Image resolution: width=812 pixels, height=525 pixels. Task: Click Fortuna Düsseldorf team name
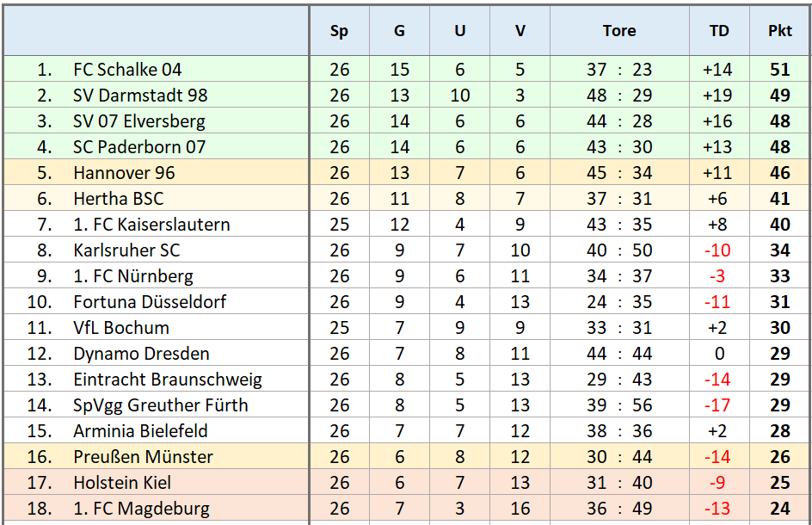150,302
